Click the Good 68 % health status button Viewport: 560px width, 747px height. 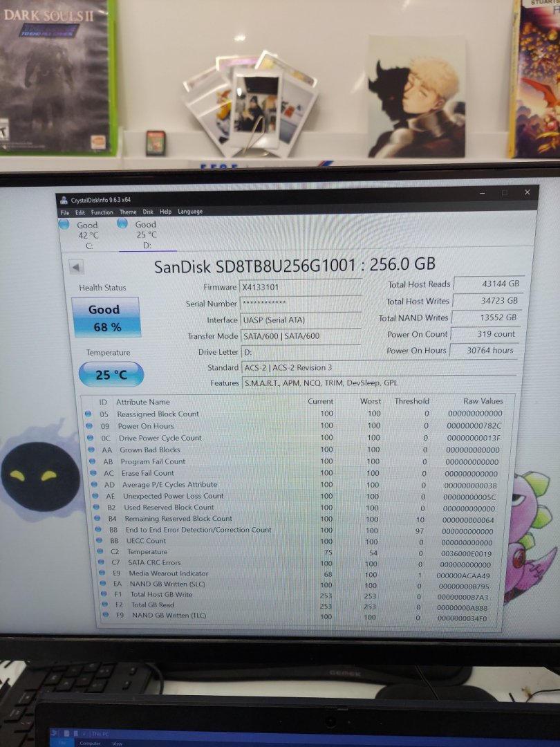pos(106,317)
